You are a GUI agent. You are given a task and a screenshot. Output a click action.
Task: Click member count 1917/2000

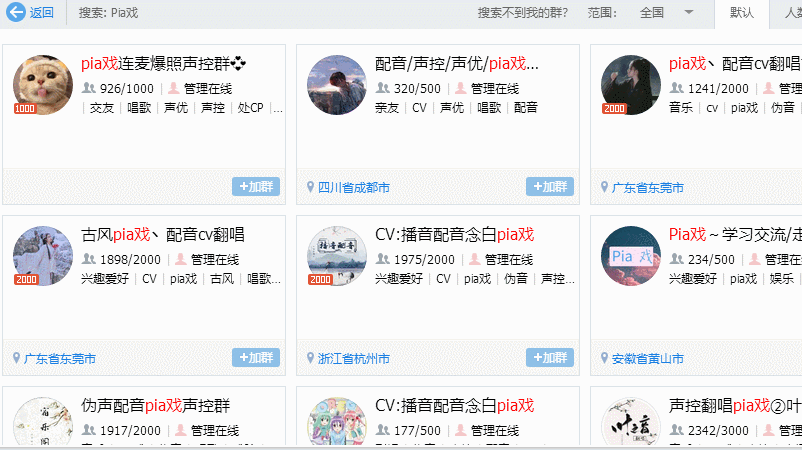(130, 431)
